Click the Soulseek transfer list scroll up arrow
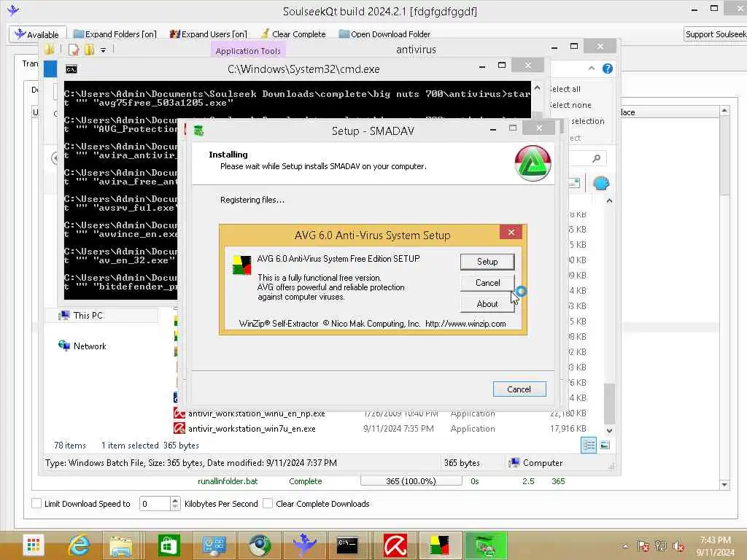 click(x=724, y=111)
